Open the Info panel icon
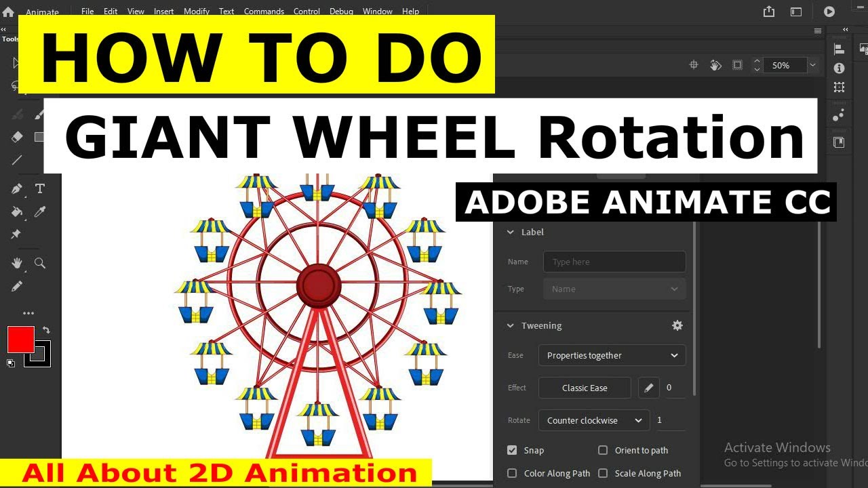 [x=839, y=68]
